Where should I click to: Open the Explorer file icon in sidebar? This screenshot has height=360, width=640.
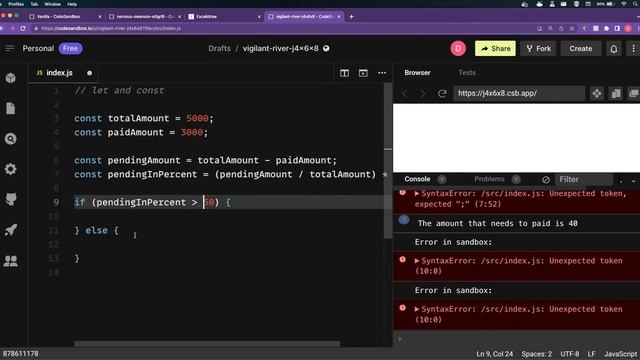tap(11, 108)
